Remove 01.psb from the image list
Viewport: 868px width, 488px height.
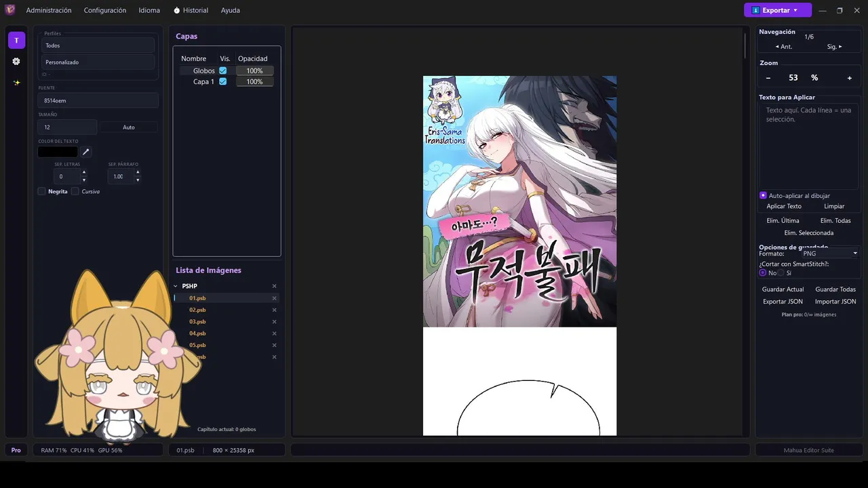coord(275,298)
